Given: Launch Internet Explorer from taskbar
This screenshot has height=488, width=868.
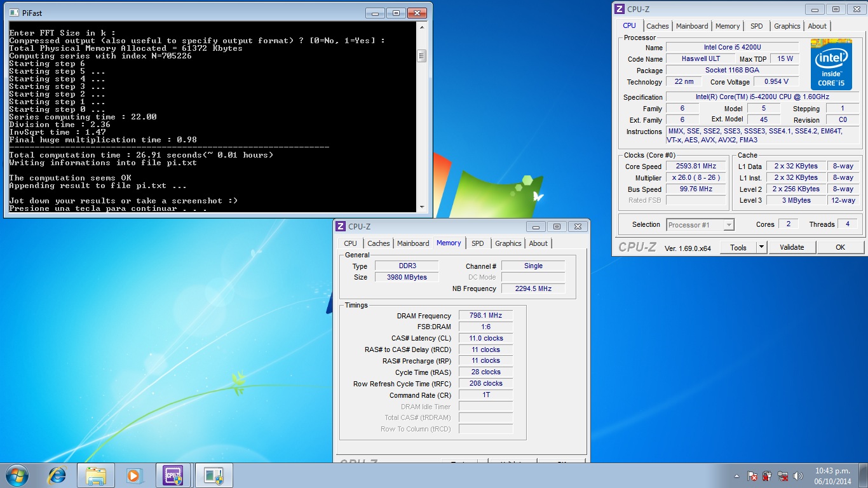Looking at the screenshot, I should (x=57, y=475).
